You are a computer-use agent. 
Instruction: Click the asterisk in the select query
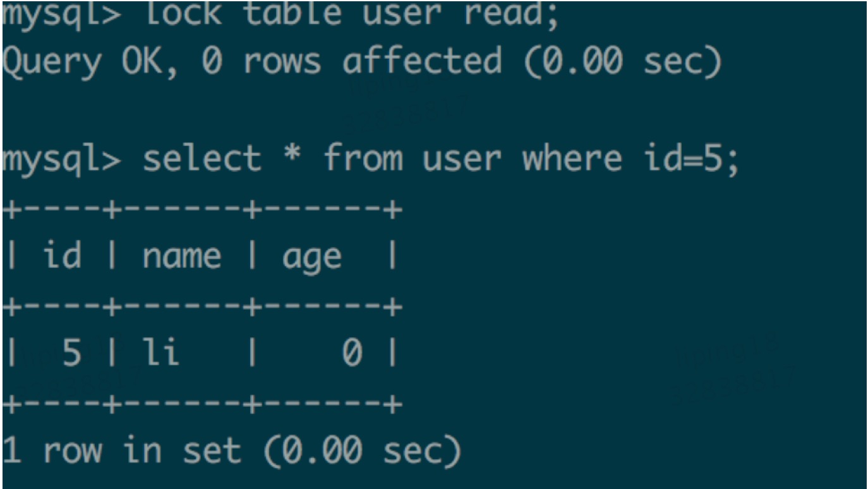[292, 155]
